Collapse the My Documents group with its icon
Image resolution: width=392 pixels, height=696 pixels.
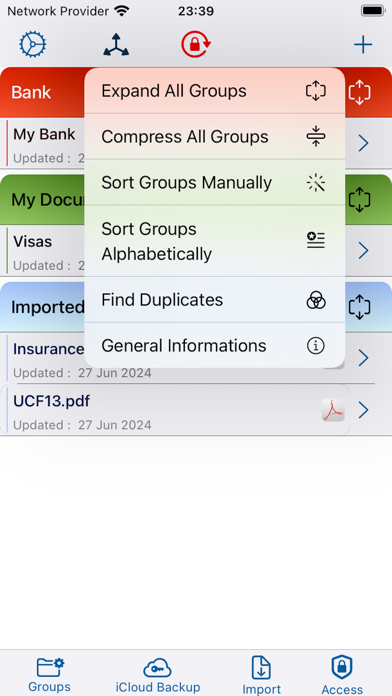[360, 199]
